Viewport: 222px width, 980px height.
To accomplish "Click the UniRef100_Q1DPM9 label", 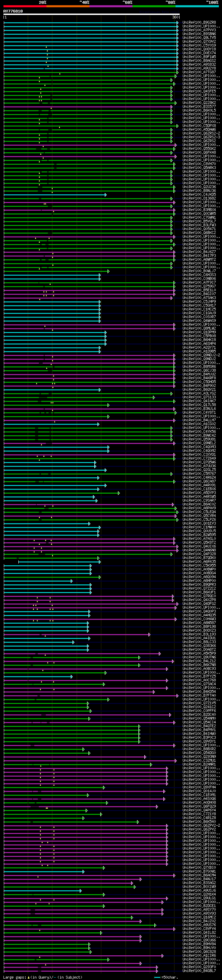I will pos(199,332).
